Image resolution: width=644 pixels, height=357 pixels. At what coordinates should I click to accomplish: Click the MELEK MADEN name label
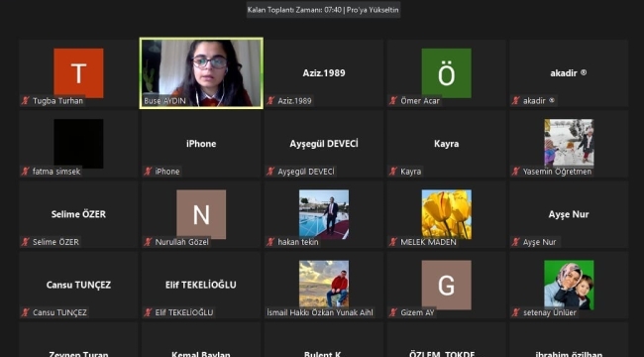tap(428, 242)
